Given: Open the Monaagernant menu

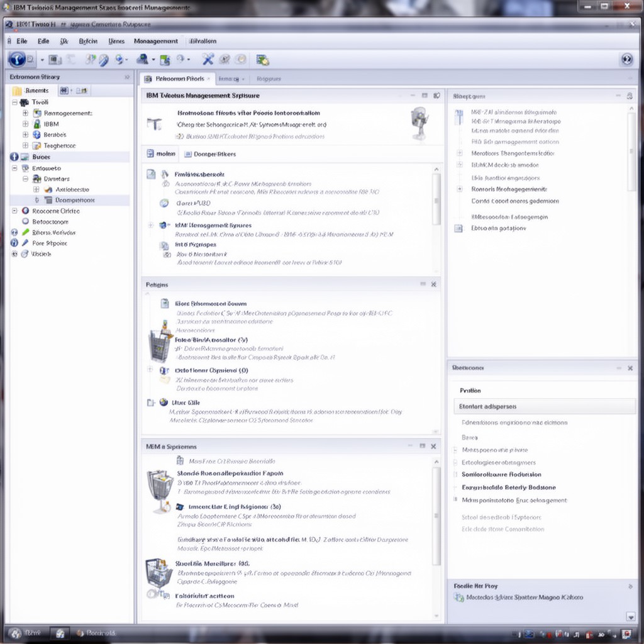Looking at the screenshot, I should 156,41.
